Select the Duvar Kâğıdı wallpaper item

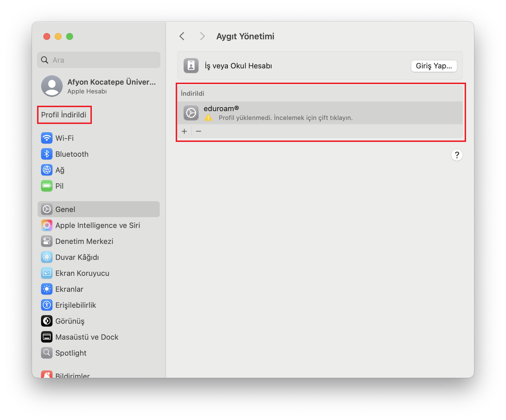(x=77, y=257)
